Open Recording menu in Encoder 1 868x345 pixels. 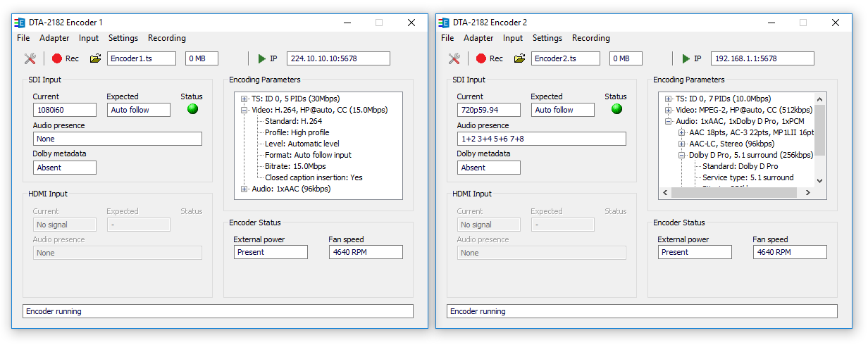(x=167, y=38)
